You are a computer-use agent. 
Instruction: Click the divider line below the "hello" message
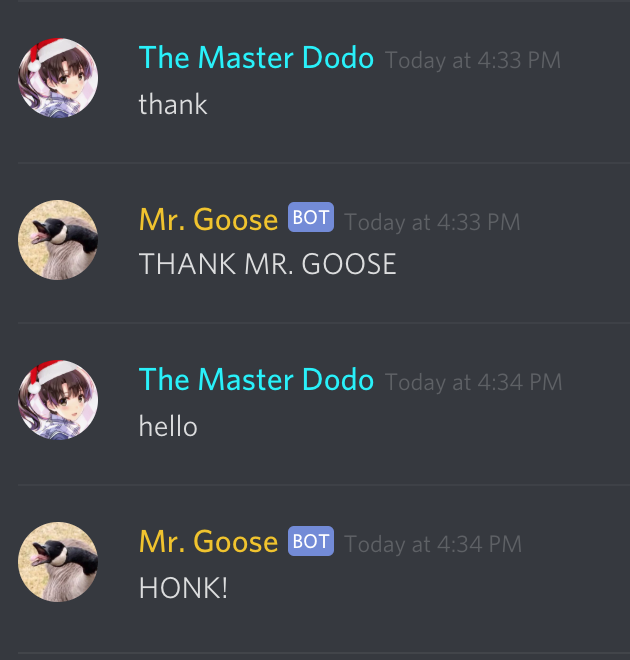[324, 485]
